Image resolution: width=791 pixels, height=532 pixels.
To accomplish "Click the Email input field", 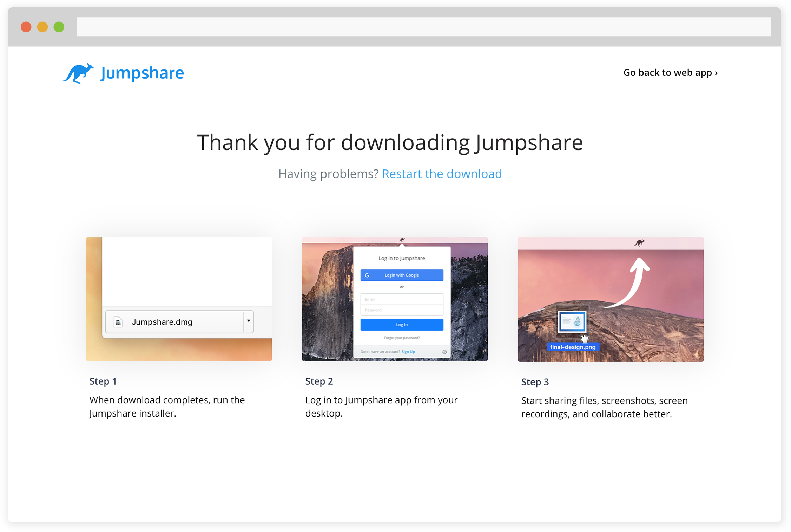I will tap(402, 299).
